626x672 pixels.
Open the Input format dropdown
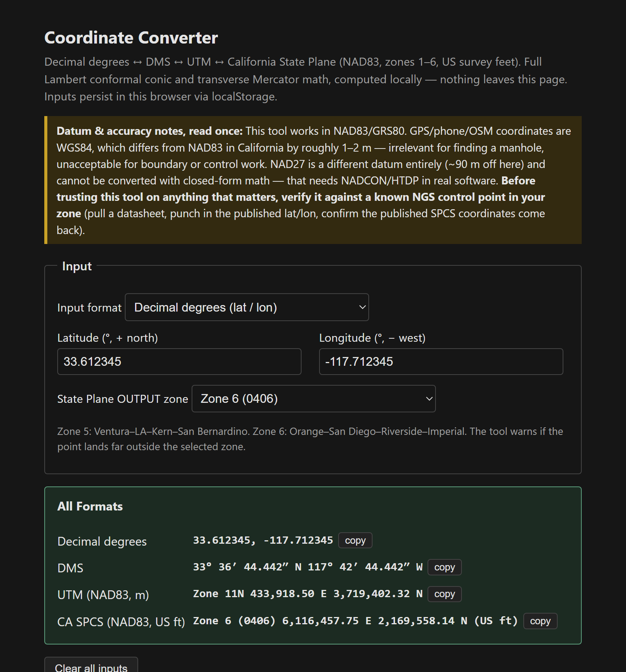247,307
